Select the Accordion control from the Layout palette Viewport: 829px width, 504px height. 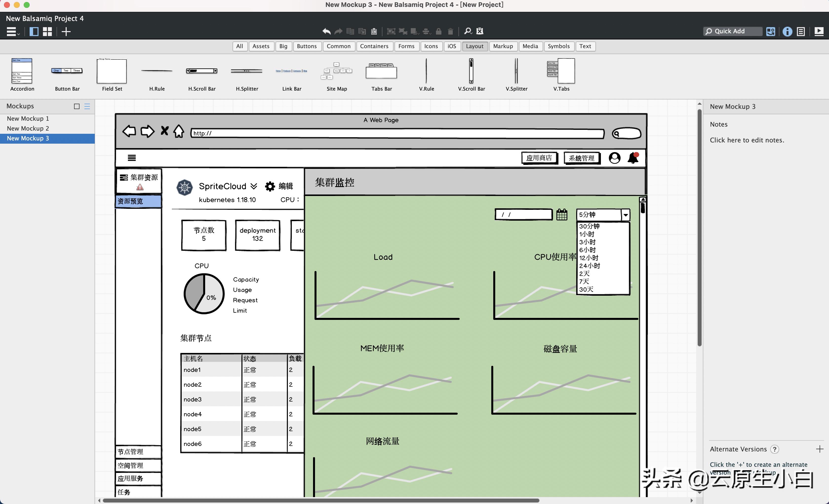pyautogui.click(x=22, y=71)
